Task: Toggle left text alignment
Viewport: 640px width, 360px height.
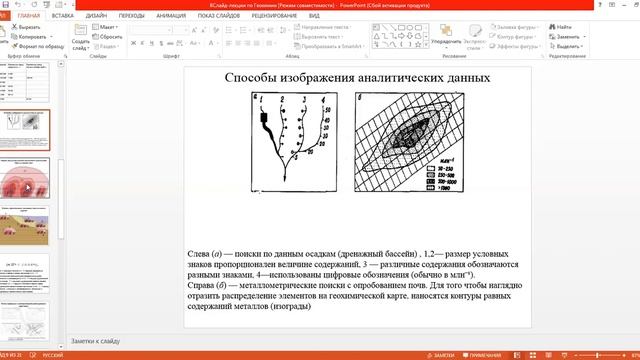Action: point(229,43)
